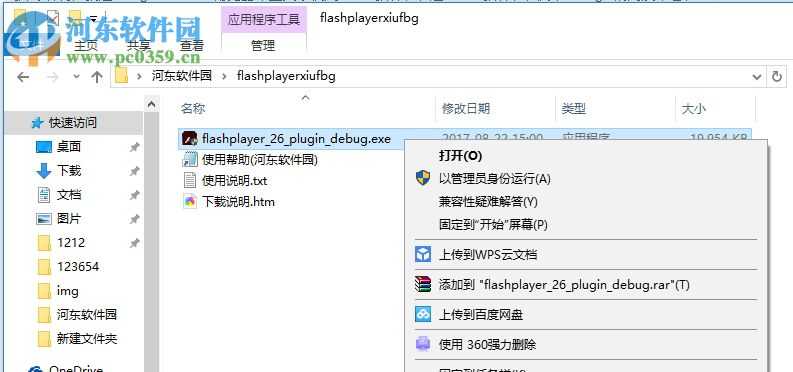Click the 使用帮助 shortcut icon
This screenshot has width=793, height=372.
click(190, 160)
